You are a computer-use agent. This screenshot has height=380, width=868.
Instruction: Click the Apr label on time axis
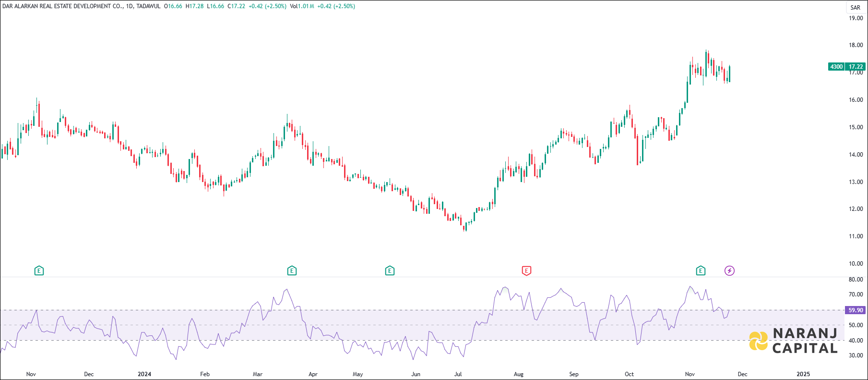[x=313, y=374]
